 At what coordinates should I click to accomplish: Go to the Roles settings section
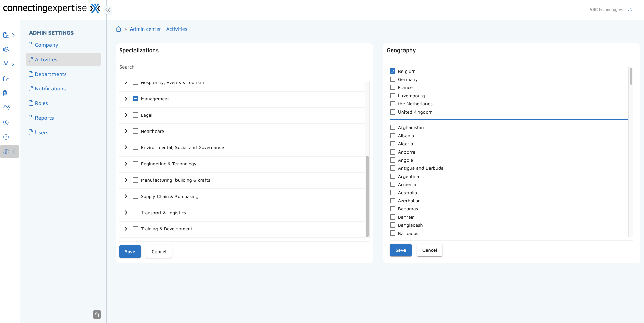41,103
